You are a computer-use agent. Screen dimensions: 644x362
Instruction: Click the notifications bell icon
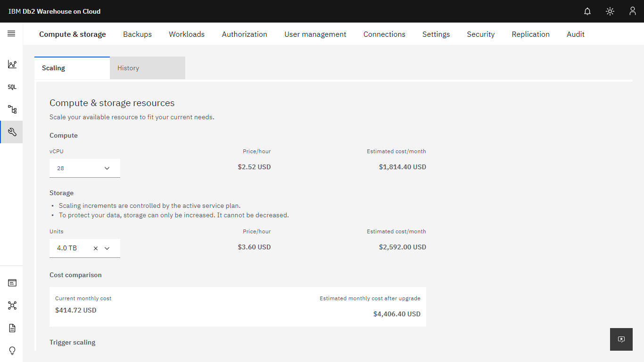587,11
